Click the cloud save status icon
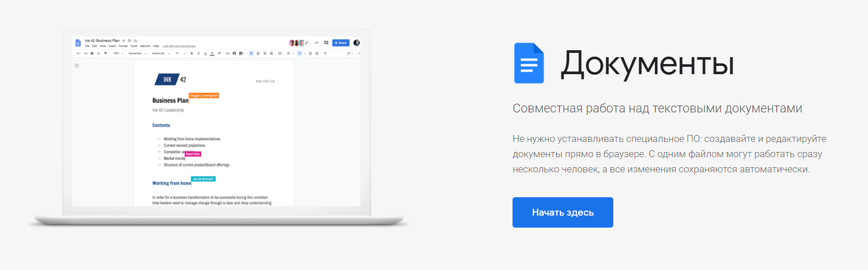Screen dimensions: 868x270 point(135,41)
